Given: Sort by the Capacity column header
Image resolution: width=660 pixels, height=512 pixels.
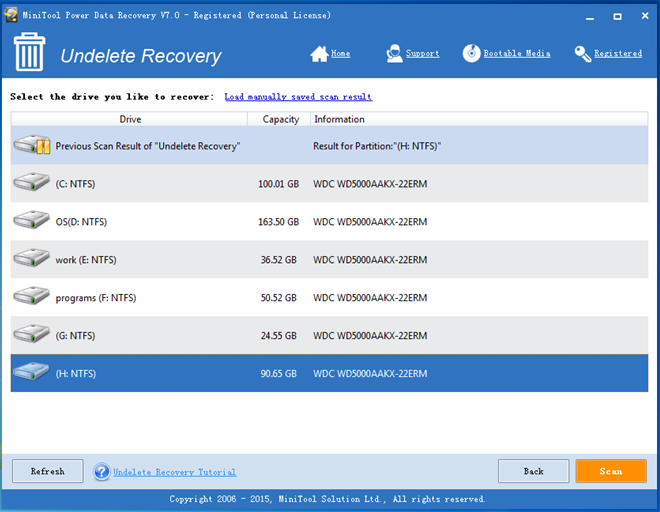Looking at the screenshot, I should 279,119.
